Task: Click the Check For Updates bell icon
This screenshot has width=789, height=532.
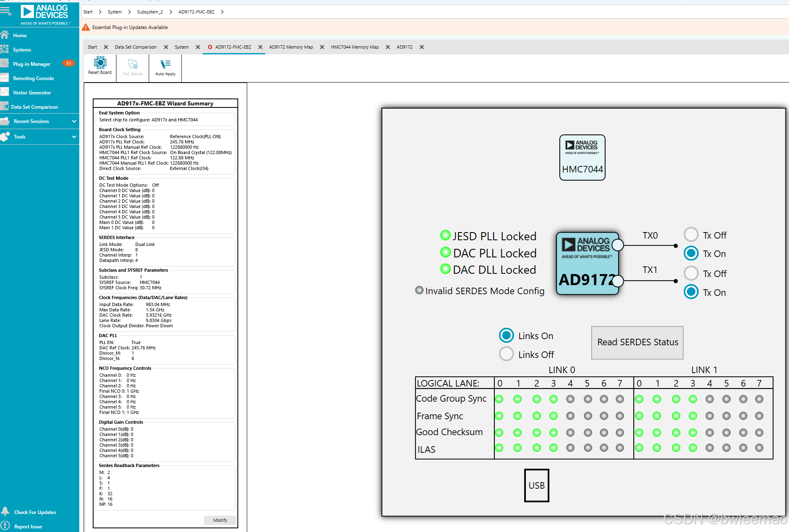Action: pos(5,511)
